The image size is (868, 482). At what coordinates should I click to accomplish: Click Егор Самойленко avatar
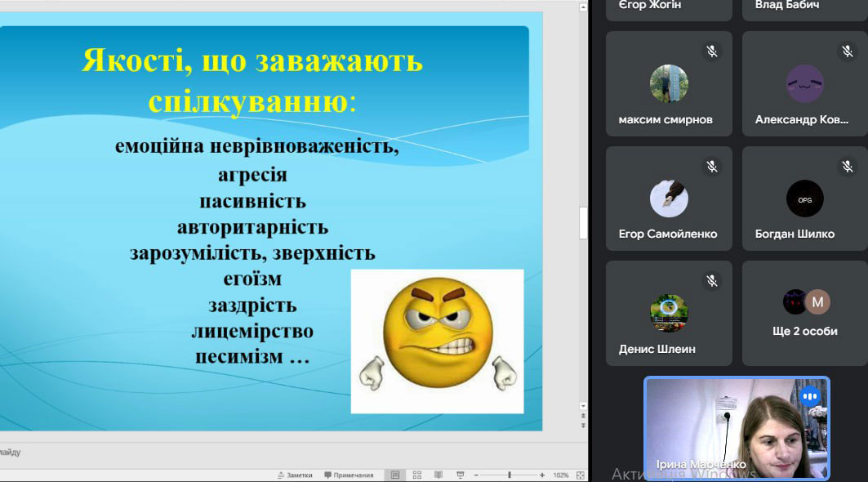[x=669, y=199]
